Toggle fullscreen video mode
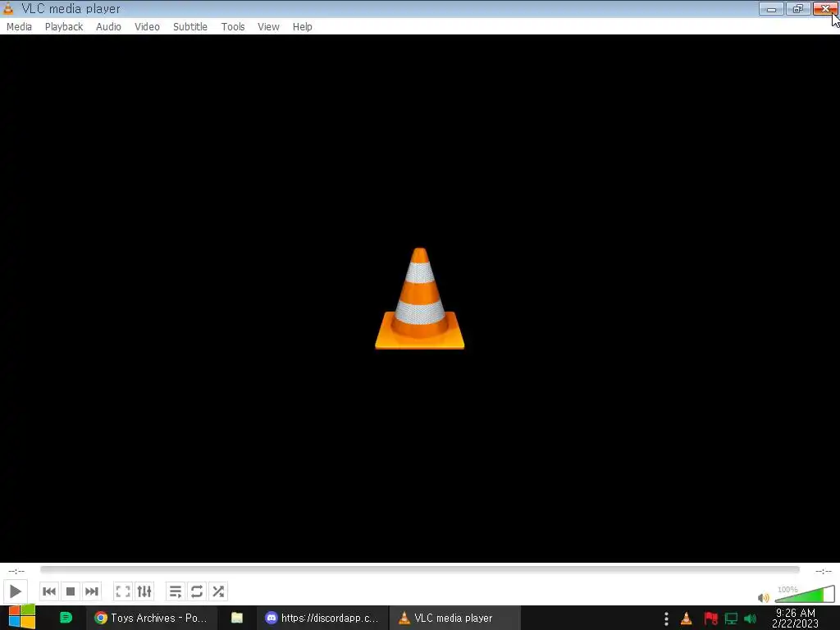Image resolution: width=840 pixels, height=630 pixels. [x=123, y=591]
